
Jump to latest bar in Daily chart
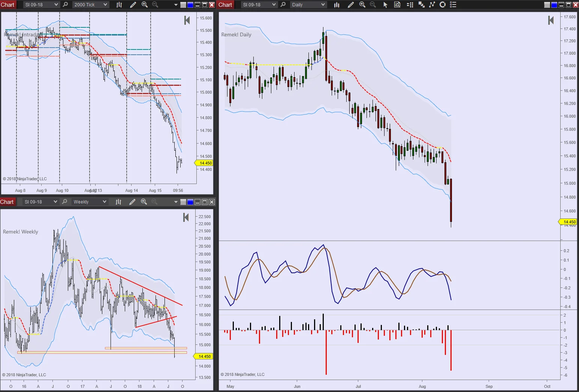click(551, 20)
